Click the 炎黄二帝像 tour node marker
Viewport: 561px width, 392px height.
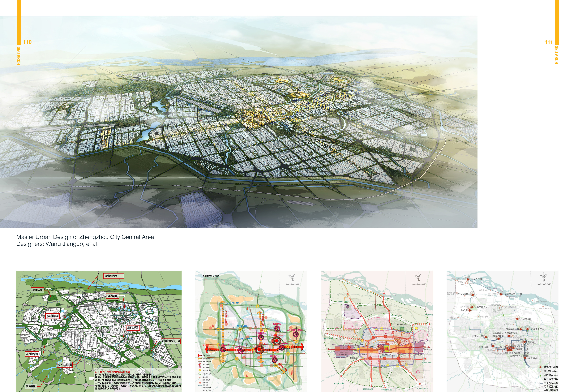[x=467, y=280]
